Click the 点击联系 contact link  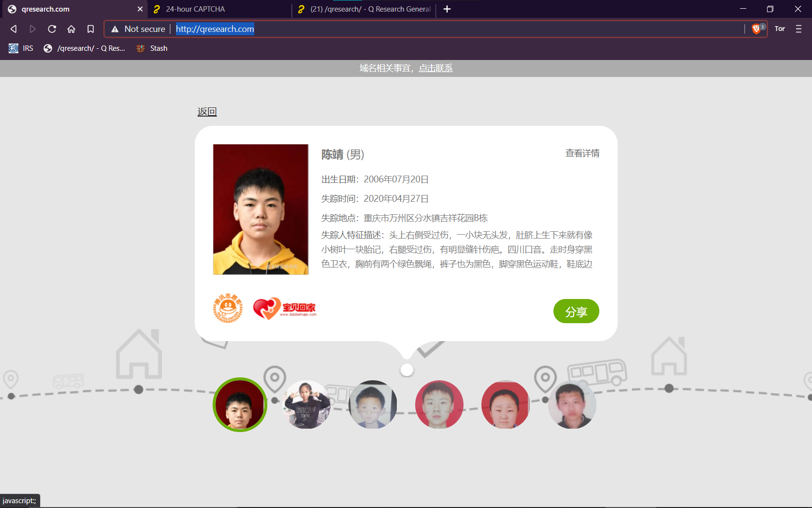[435, 68]
